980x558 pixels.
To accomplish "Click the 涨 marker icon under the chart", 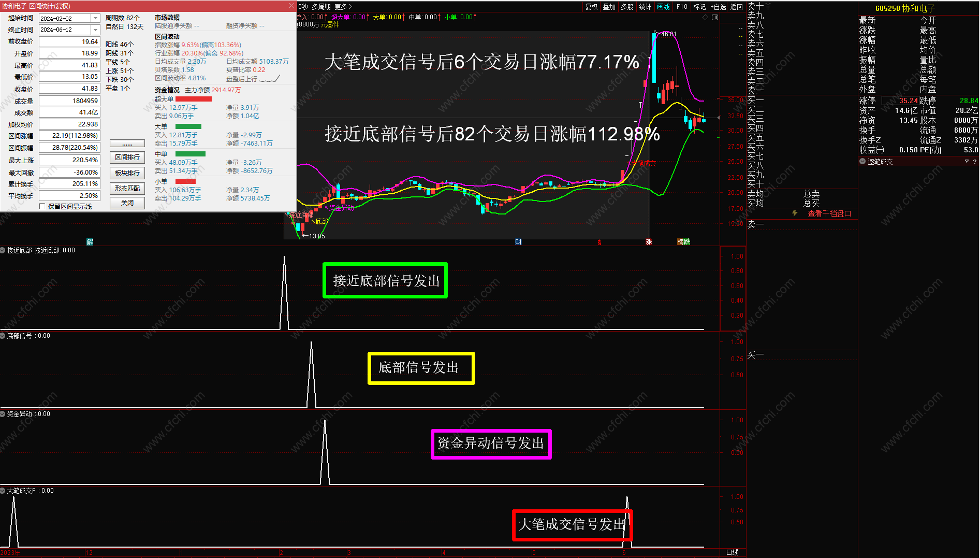I will tap(649, 242).
